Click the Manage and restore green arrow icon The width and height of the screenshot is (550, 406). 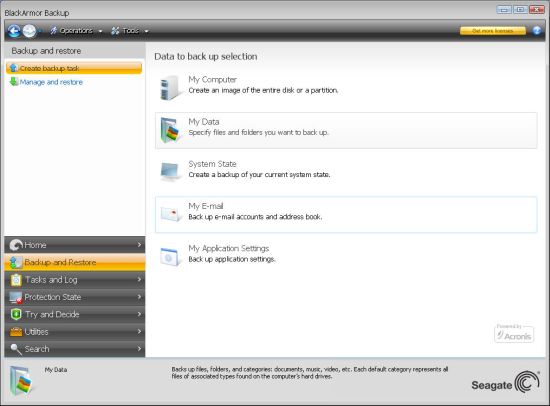pyautogui.click(x=14, y=82)
